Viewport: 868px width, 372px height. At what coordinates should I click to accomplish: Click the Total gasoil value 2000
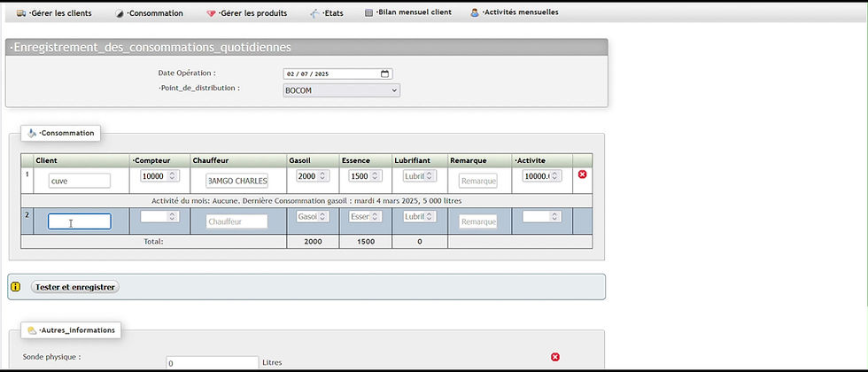tap(313, 241)
